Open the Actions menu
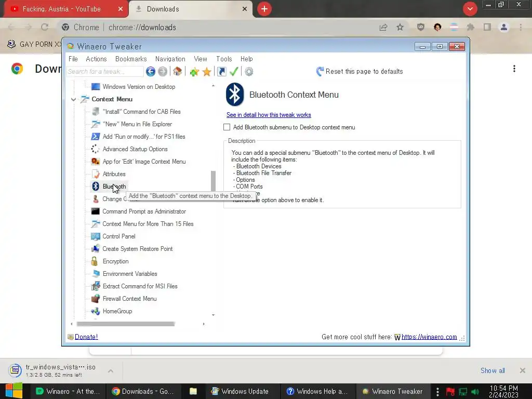This screenshot has width=532, height=399. pyautogui.click(x=96, y=59)
